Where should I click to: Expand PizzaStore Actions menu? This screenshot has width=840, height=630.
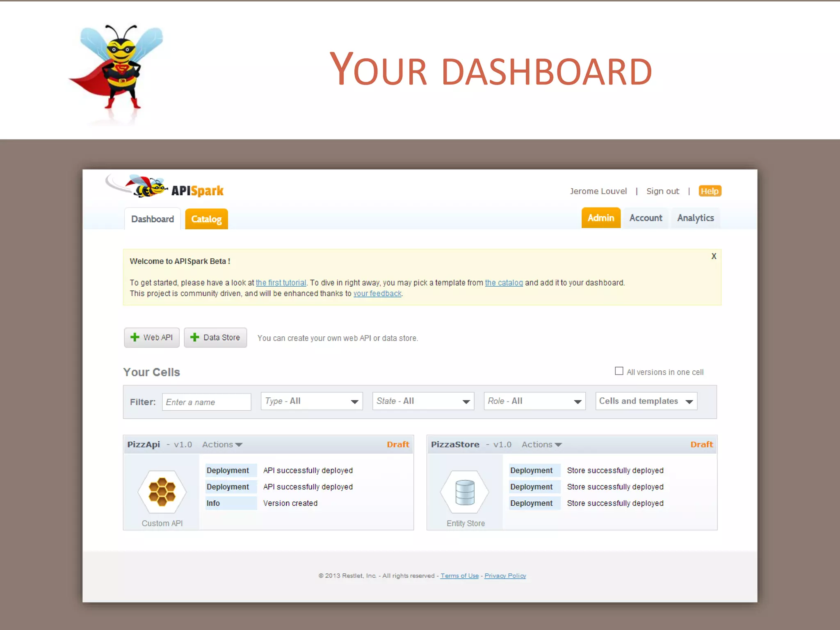pyautogui.click(x=542, y=445)
